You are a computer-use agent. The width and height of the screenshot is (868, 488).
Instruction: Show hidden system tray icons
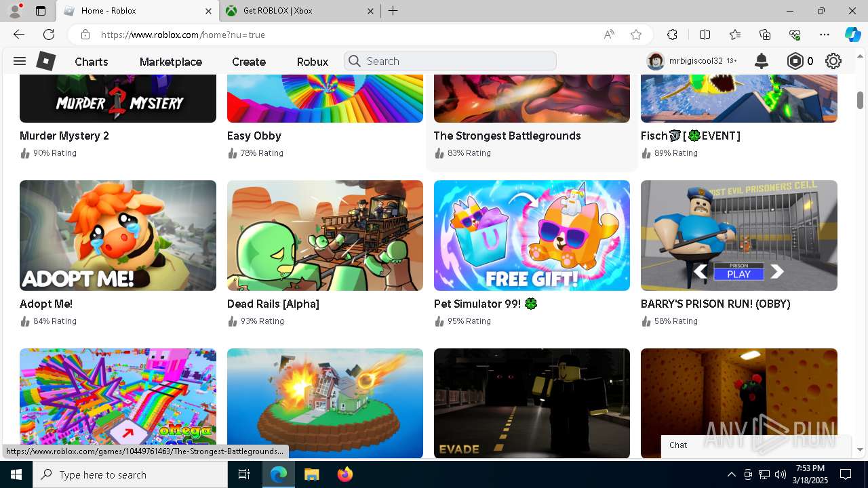coord(731,474)
